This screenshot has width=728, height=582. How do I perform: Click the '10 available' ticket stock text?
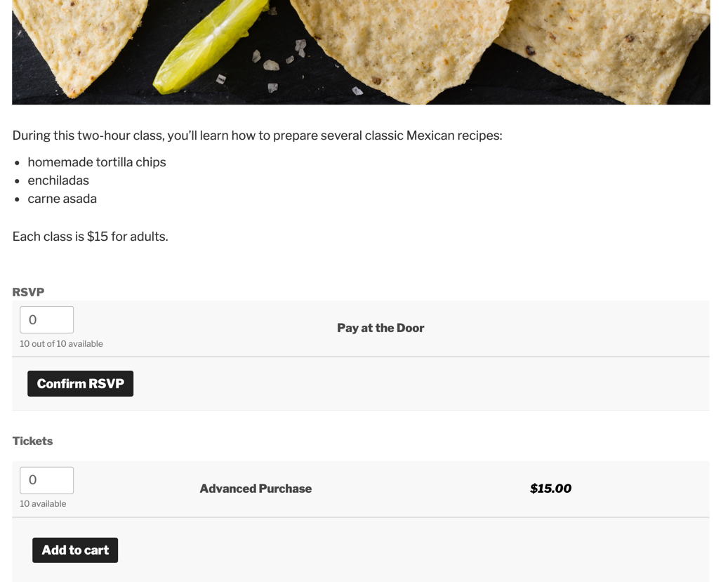pos(43,504)
